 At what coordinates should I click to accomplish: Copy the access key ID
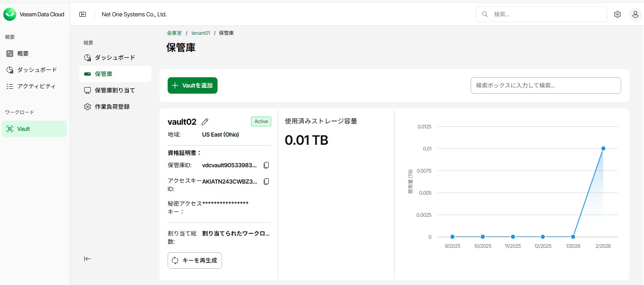(x=266, y=182)
